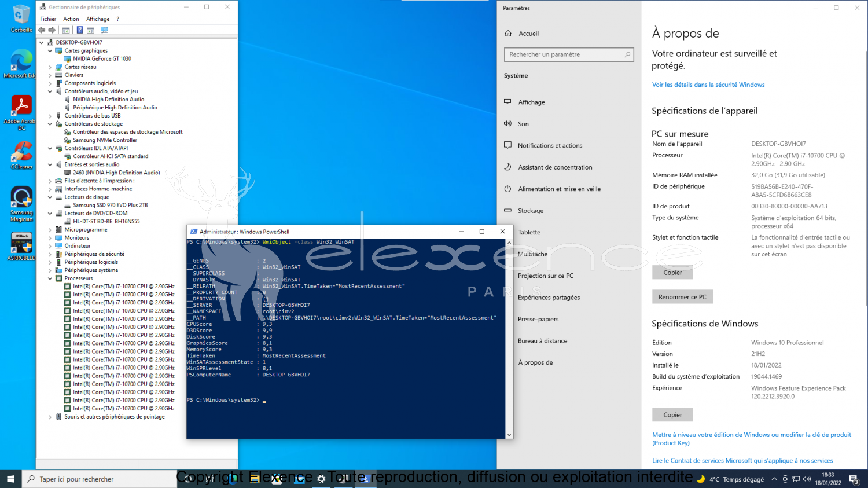This screenshot has height=488, width=868.
Task: Open Mettre à niveau votre édition de Windows link
Action: pos(752,439)
